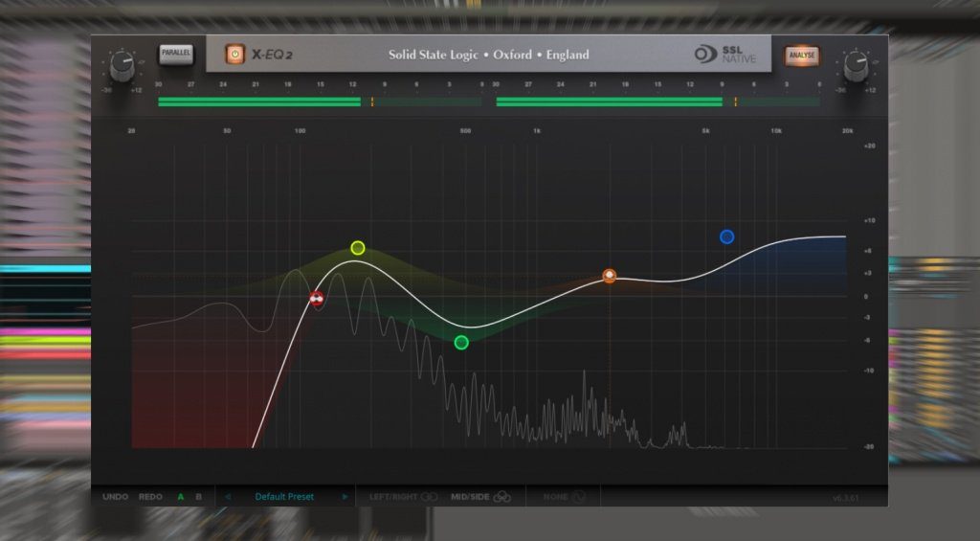
Task: Switch to the A preset slot
Action: click(x=181, y=497)
